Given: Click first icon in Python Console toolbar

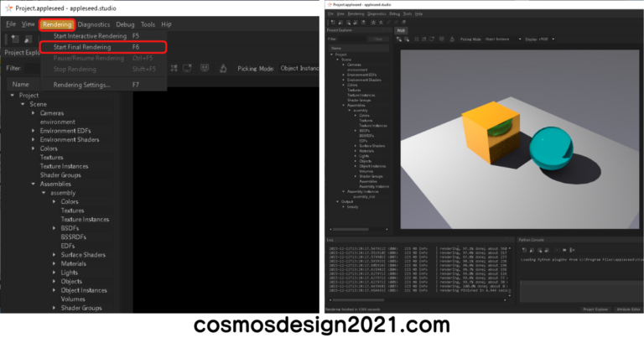Looking at the screenshot, I should click(x=524, y=249).
